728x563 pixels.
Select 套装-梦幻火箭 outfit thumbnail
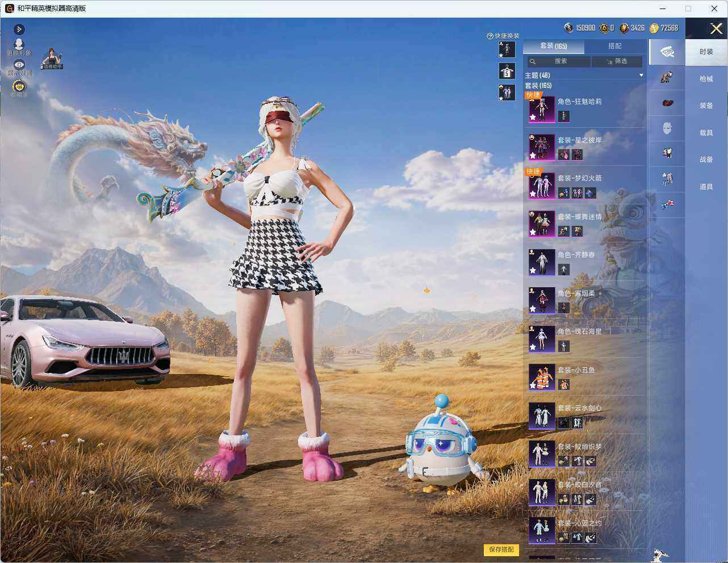pyautogui.click(x=542, y=186)
